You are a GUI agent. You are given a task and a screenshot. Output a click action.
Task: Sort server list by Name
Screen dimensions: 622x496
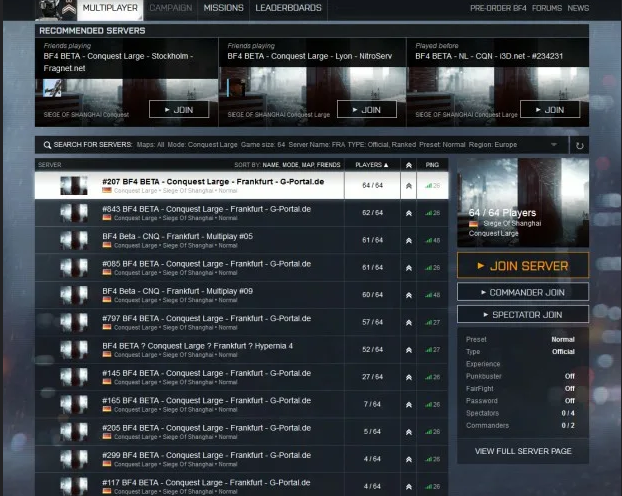click(x=271, y=165)
